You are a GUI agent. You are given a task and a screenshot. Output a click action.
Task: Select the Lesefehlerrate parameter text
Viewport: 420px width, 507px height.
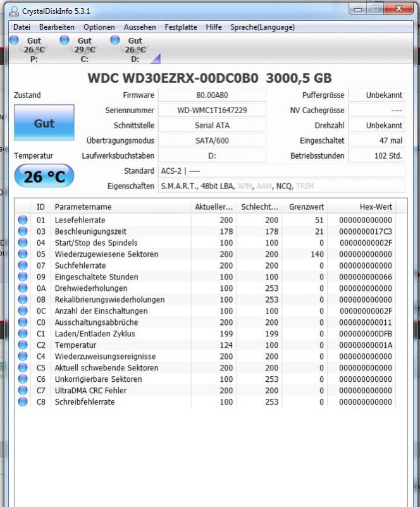pos(80,220)
